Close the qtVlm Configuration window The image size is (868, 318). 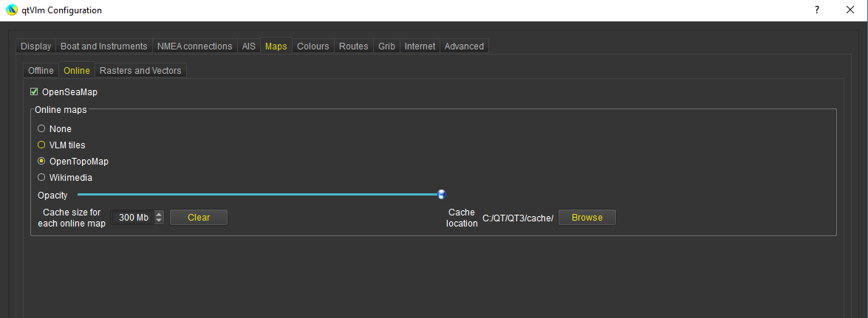tap(850, 10)
